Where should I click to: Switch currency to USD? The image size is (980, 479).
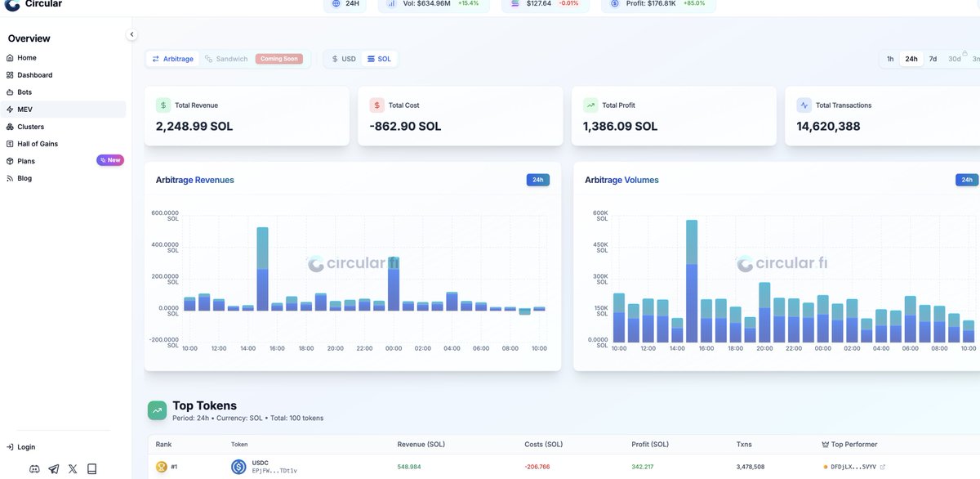[344, 59]
